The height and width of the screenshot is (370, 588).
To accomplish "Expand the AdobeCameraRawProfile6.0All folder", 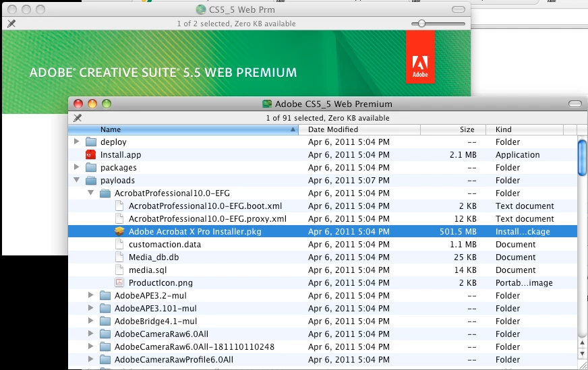I will (x=91, y=359).
